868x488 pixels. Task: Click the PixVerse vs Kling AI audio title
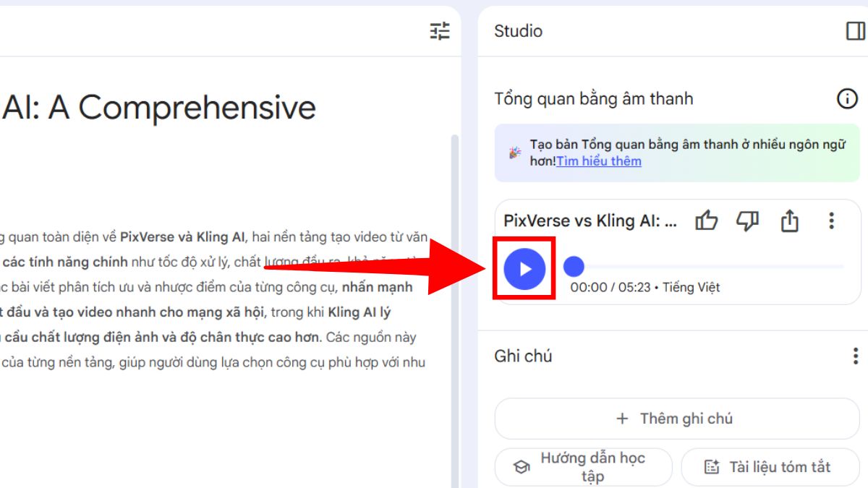click(590, 221)
